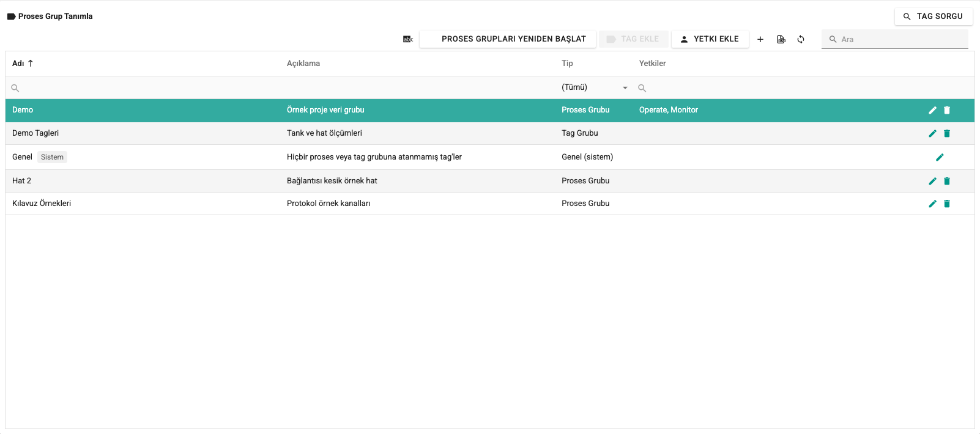This screenshot has width=980, height=434.
Task: Click 'Protokol örnek kanalları' description
Action: [x=329, y=204]
